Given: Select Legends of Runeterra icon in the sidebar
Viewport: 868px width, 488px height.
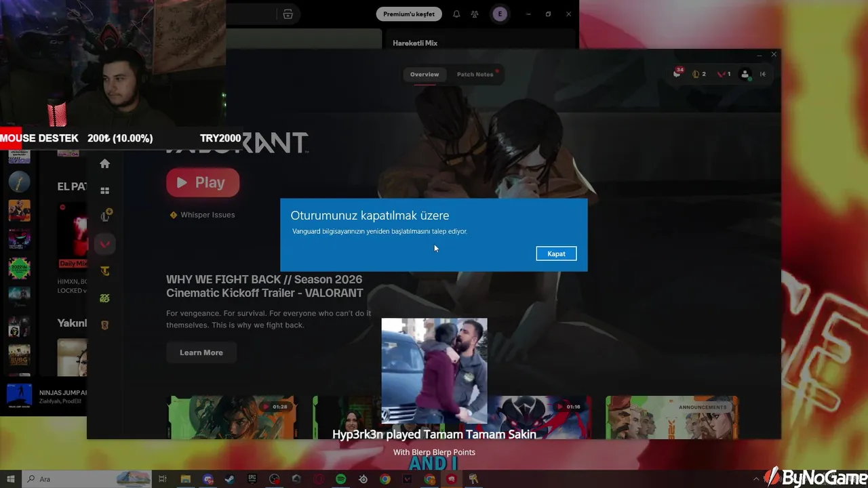Looking at the screenshot, I should [x=104, y=325].
